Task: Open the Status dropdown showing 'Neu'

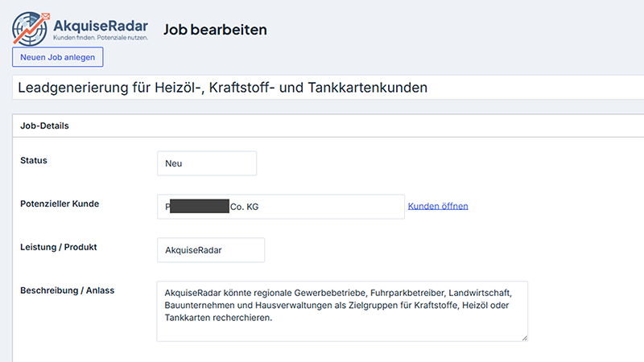Action: (x=207, y=163)
